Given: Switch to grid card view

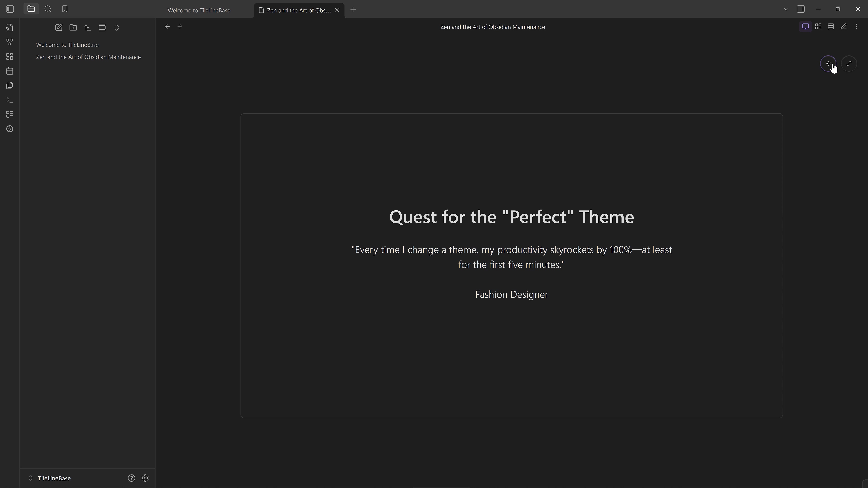Looking at the screenshot, I should click(818, 26).
